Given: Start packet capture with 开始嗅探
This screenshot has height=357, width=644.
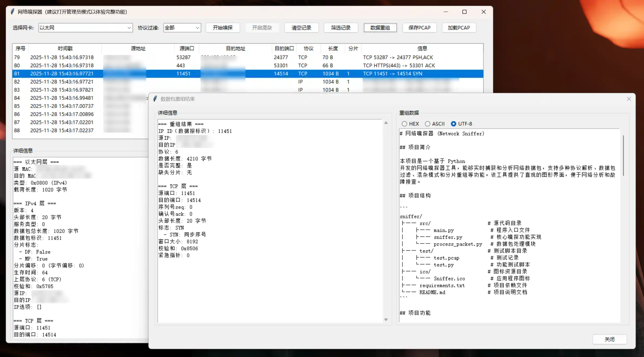Looking at the screenshot, I should pyautogui.click(x=223, y=28).
